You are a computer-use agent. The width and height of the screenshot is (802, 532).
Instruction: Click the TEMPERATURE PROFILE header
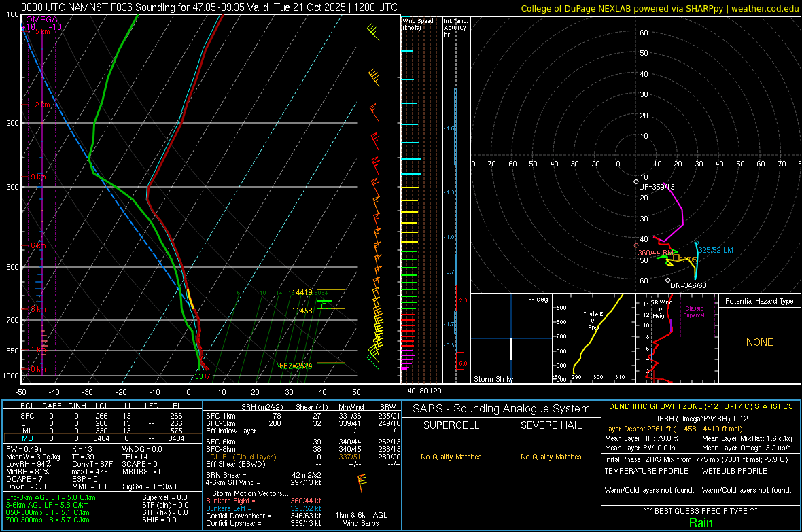pos(646,471)
